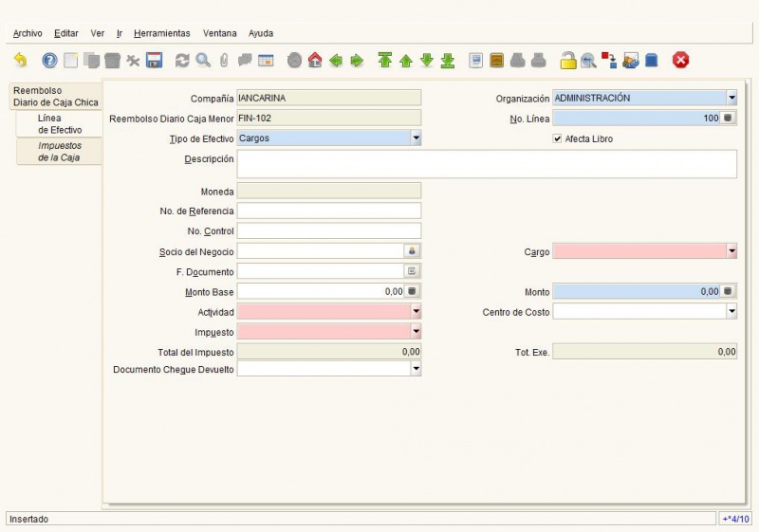Switch to Reembolso Diario de Caja Chica tab
This screenshot has width=759, height=532.
[x=56, y=96]
